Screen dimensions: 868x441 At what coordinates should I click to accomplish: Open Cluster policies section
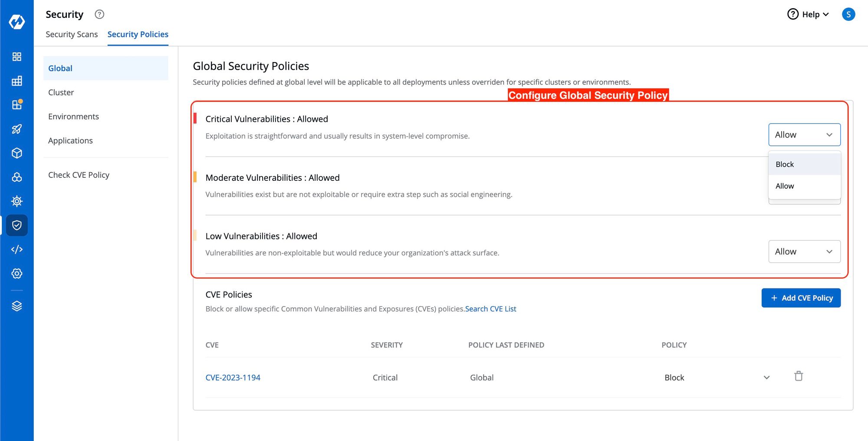point(106,92)
